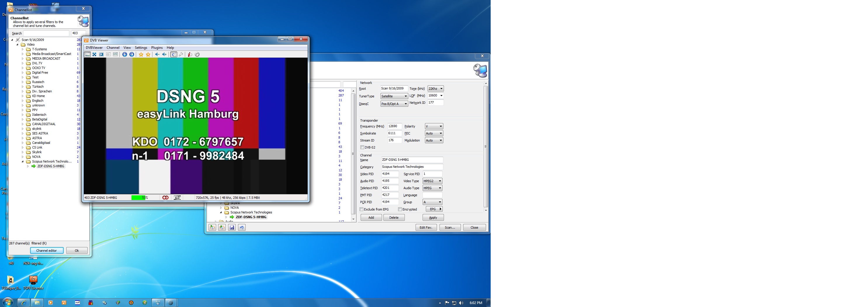
Task: Open the Polarity dropdown showing V
Action: (x=434, y=126)
